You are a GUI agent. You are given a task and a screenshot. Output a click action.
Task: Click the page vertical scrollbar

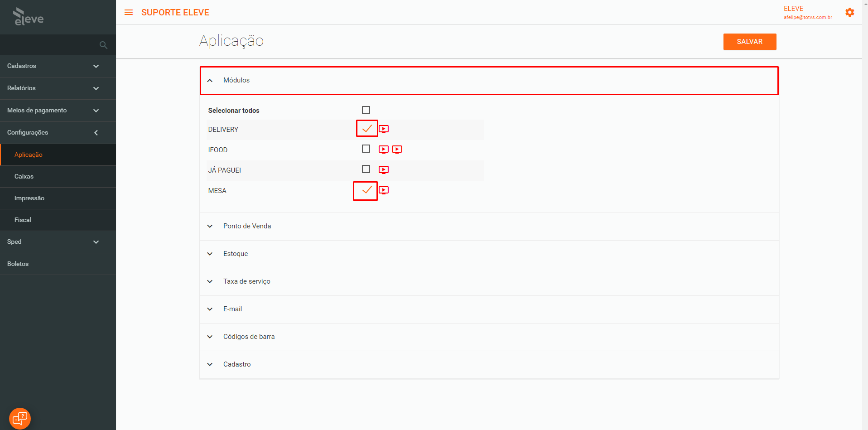click(x=865, y=215)
